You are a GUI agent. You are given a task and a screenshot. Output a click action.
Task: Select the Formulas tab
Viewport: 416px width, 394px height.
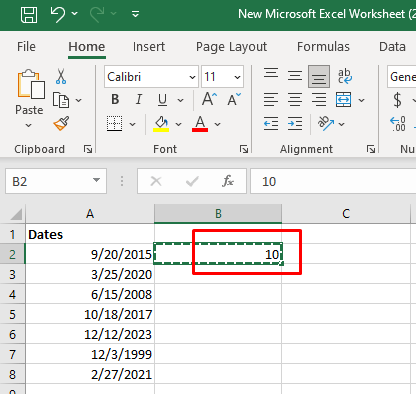[323, 47]
